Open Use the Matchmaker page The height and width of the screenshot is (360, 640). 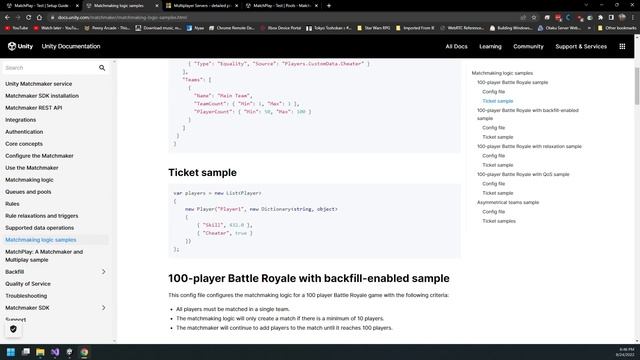coord(31,168)
